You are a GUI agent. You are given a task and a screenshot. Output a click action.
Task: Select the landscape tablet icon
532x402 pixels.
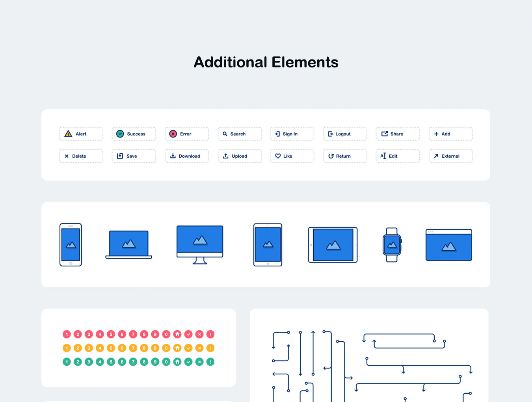(x=333, y=245)
